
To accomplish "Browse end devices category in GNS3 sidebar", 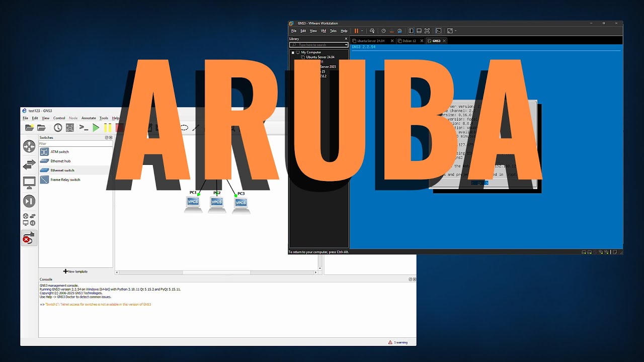I will point(29,183).
